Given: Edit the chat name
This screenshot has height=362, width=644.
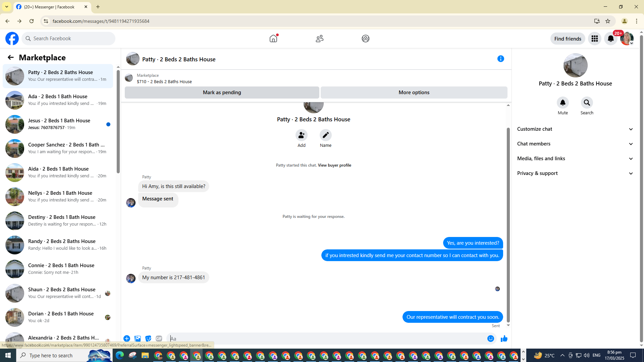Looking at the screenshot, I should click(326, 135).
